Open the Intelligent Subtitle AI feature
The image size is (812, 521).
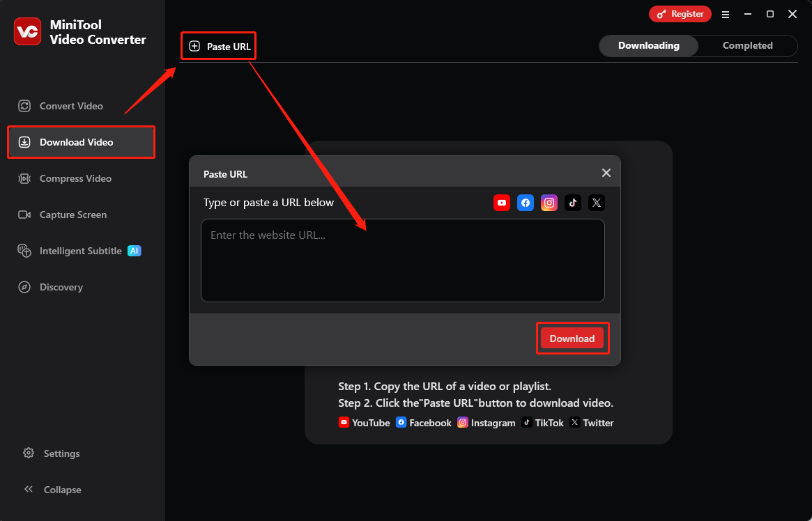point(77,251)
